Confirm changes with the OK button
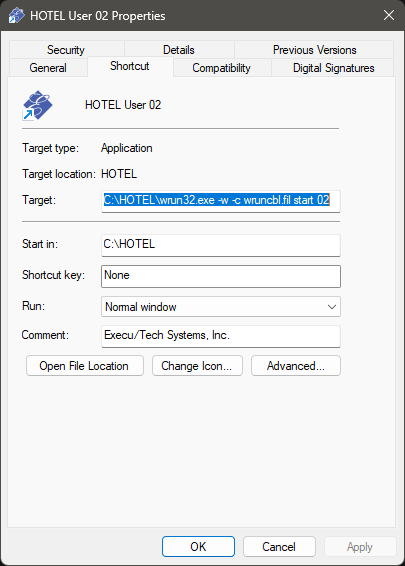The image size is (405, 566). click(198, 547)
